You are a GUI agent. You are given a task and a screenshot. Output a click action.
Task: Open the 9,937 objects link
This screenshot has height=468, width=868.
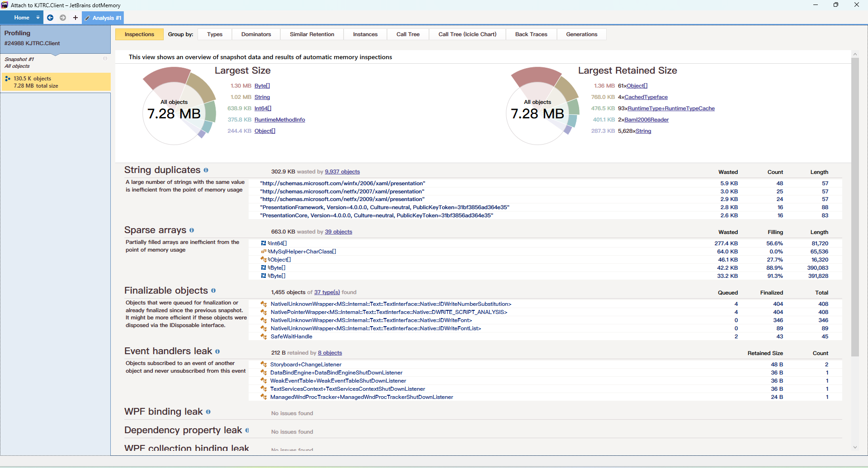click(342, 172)
